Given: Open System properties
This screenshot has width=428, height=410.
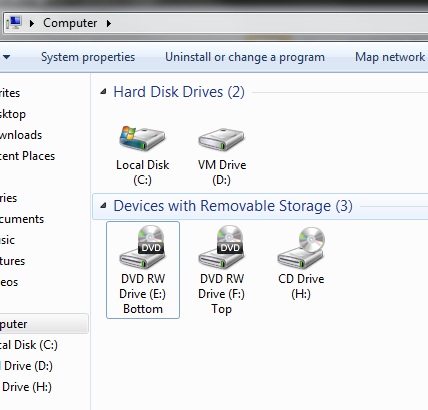Looking at the screenshot, I should coord(88,57).
